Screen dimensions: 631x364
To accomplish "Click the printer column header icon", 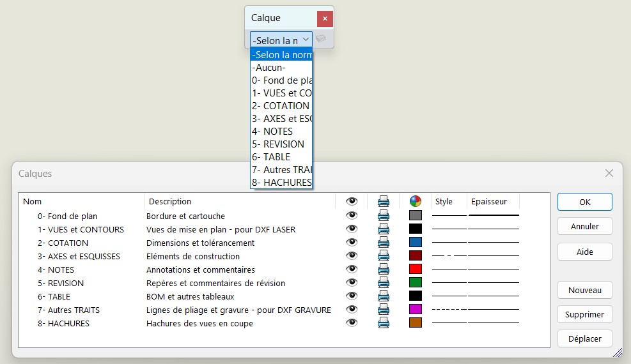I will 384,201.
